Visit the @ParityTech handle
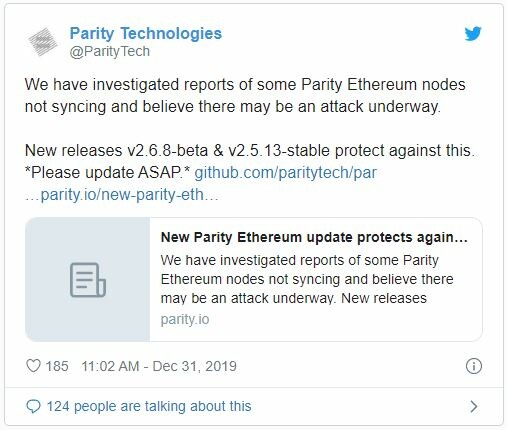 (x=110, y=51)
